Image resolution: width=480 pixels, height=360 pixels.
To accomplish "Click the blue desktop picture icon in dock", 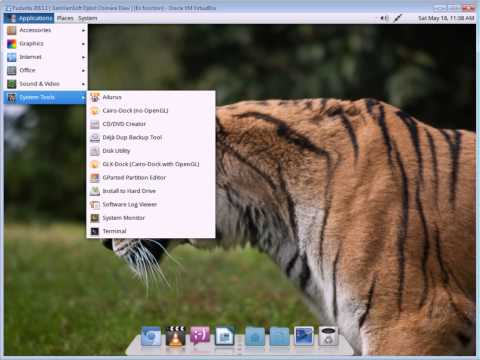I will (x=304, y=336).
